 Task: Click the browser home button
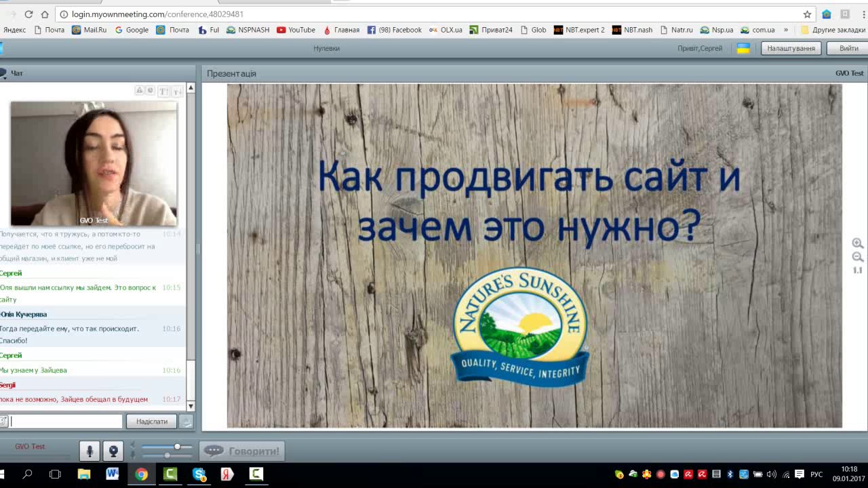pos(45,14)
